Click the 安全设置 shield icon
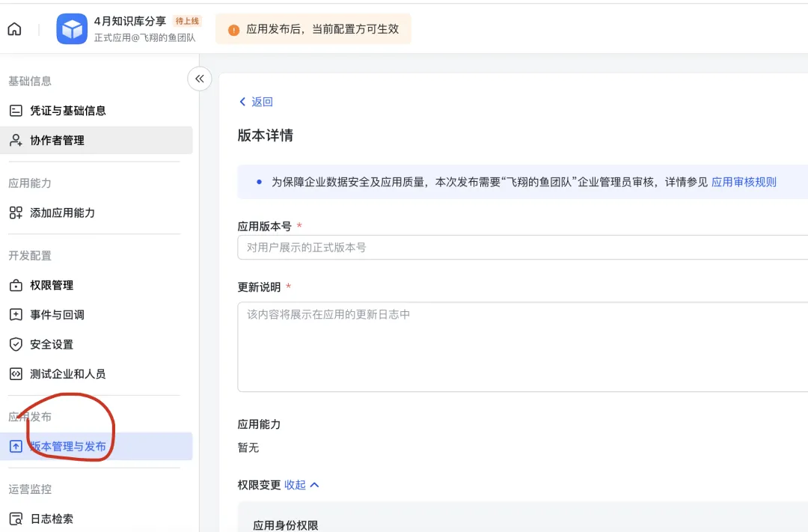The width and height of the screenshot is (808, 532). tap(16, 344)
